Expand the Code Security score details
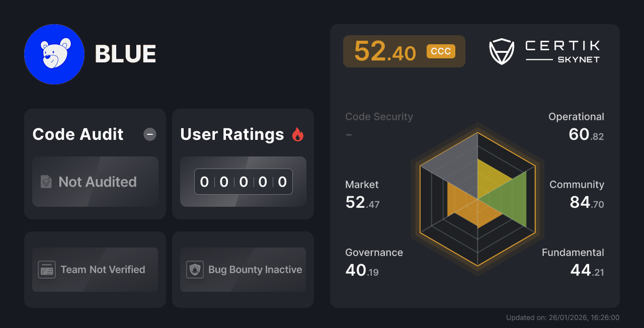644x328 pixels. 379,125
